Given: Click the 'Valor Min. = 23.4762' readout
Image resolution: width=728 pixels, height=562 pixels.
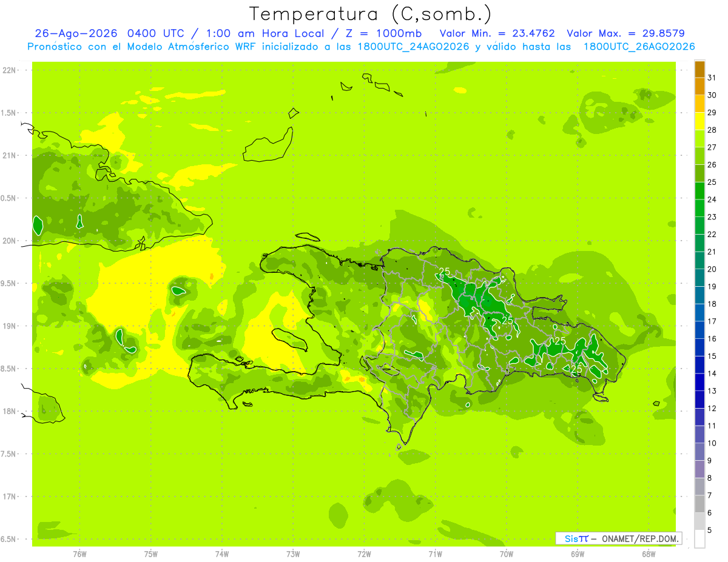Looking at the screenshot, I should 497,33.
